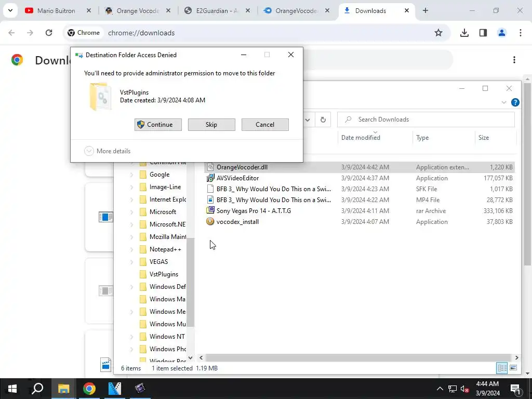Click Skip in the Access Denied dialog
532x399 pixels.
[211, 125]
